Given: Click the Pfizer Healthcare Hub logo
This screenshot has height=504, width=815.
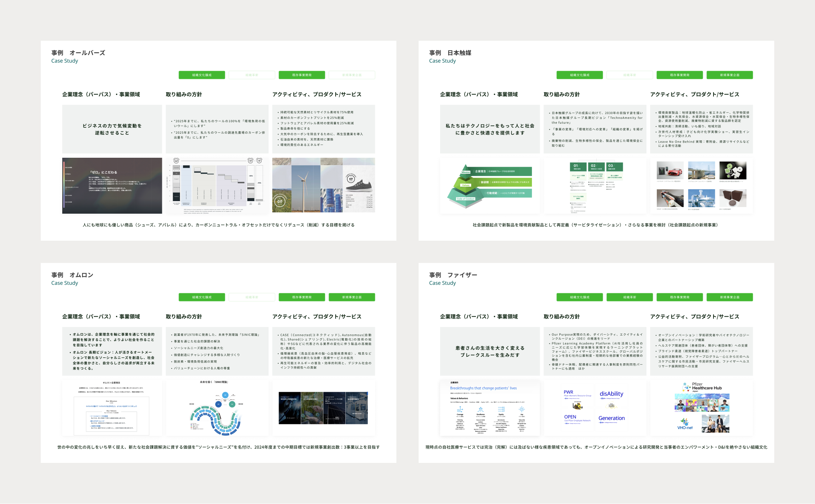Looking at the screenshot, I should coord(702,387).
